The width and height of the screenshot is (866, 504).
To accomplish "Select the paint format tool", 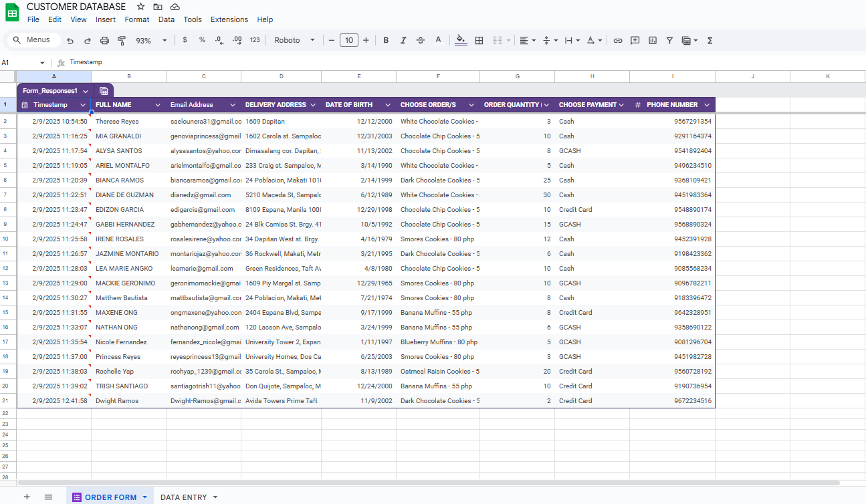I will 122,41.
